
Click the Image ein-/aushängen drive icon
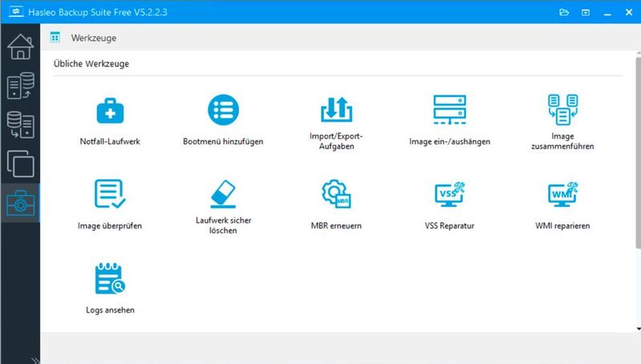pyautogui.click(x=450, y=110)
